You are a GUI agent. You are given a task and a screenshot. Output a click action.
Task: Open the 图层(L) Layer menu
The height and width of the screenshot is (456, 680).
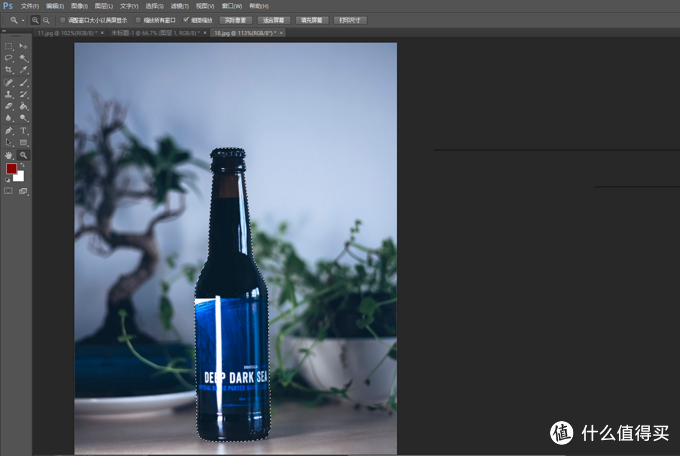pos(104,6)
